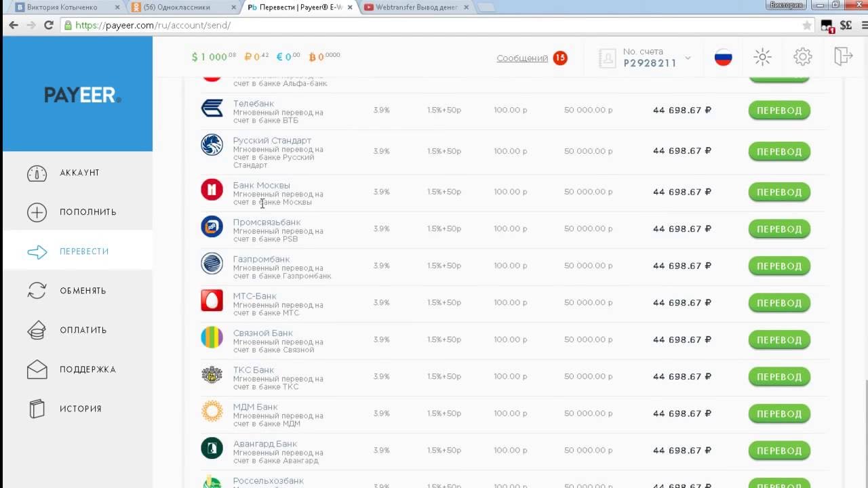Image resolution: width=868 pixels, height=488 pixels.
Task: Click ПЕРЕВОД button for Связной Банк
Action: click(779, 340)
